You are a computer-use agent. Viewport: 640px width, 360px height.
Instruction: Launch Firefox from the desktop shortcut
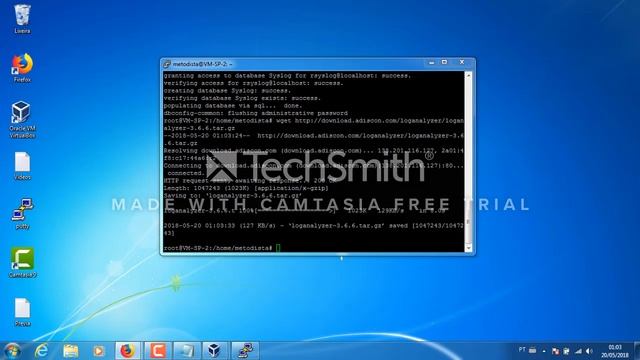click(x=22, y=68)
